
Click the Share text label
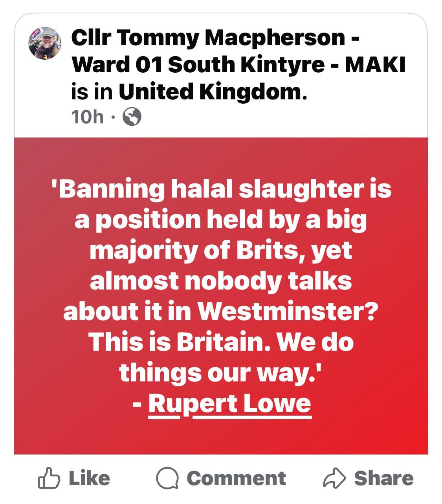point(384,478)
